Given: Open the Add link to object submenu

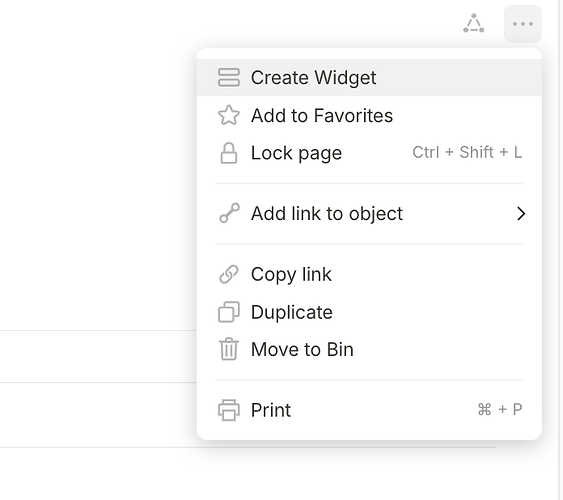Looking at the screenshot, I should (x=369, y=214).
